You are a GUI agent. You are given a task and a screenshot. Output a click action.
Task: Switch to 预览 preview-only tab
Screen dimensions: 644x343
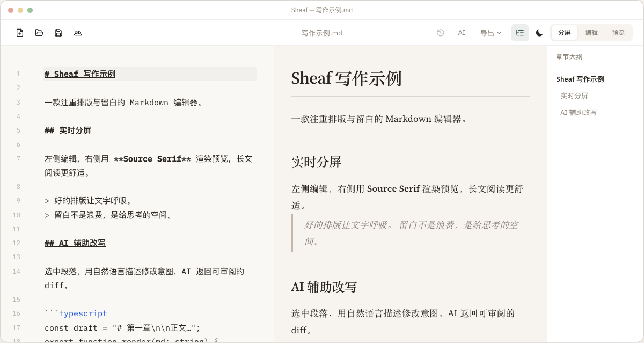[618, 33]
